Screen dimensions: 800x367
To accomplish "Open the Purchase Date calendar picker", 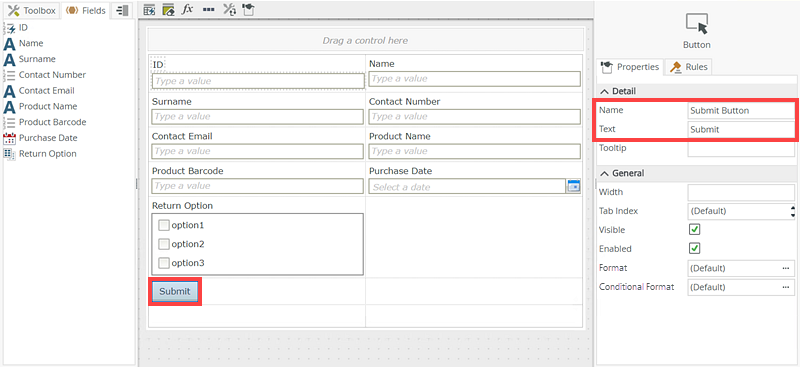I will [x=573, y=187].
